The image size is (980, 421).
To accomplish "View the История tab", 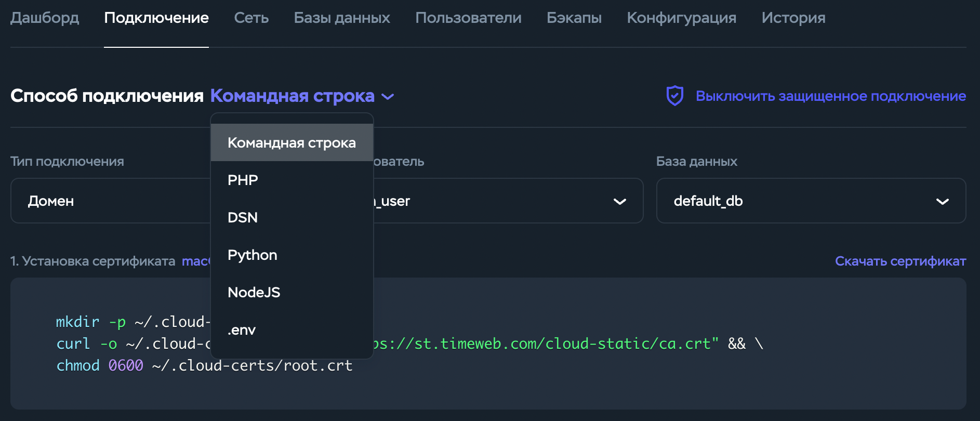I will coord(793,18).
